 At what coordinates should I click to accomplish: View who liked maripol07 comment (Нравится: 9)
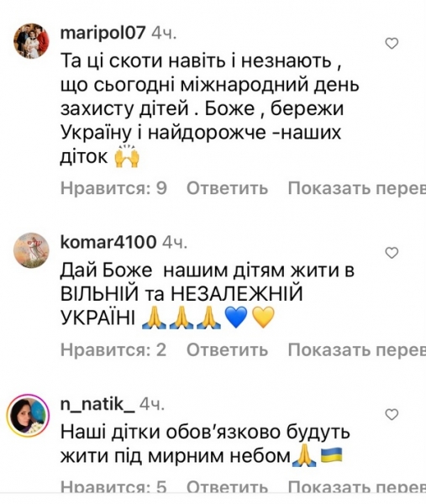tap(113, 188)
